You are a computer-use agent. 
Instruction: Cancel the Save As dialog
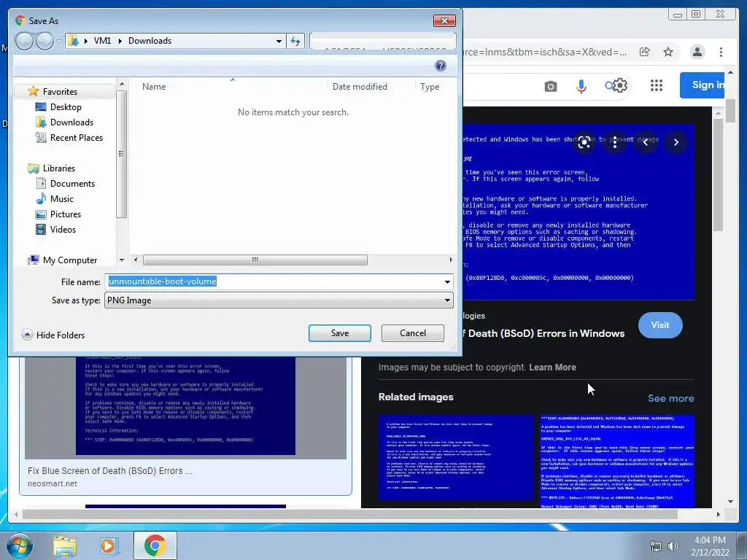(x=413, y=332)
